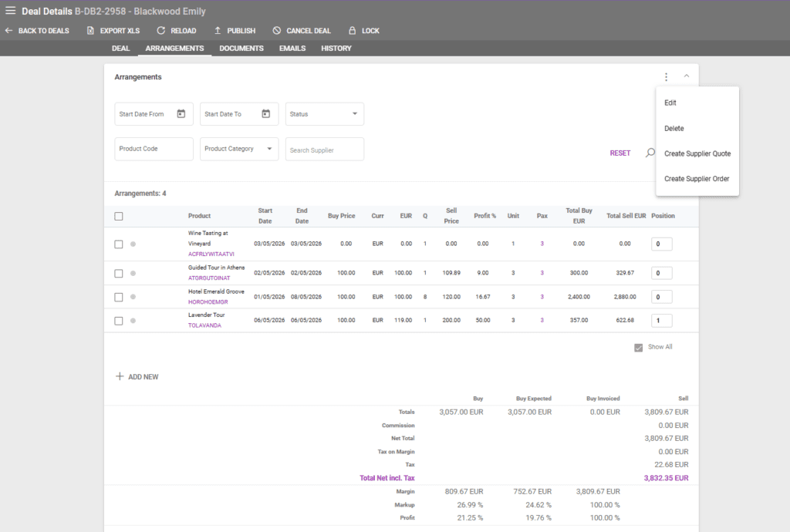Open the Status dropdown

pos(325,114)
